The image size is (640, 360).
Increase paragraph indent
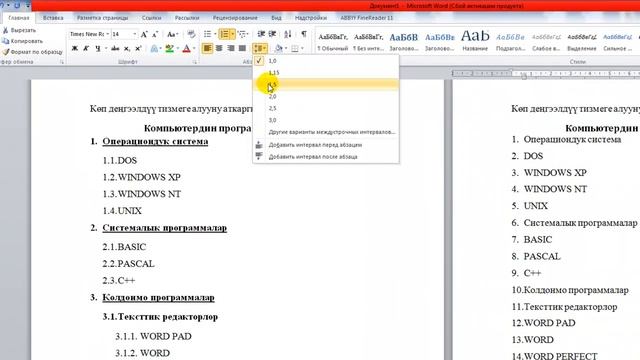point(272,34)
